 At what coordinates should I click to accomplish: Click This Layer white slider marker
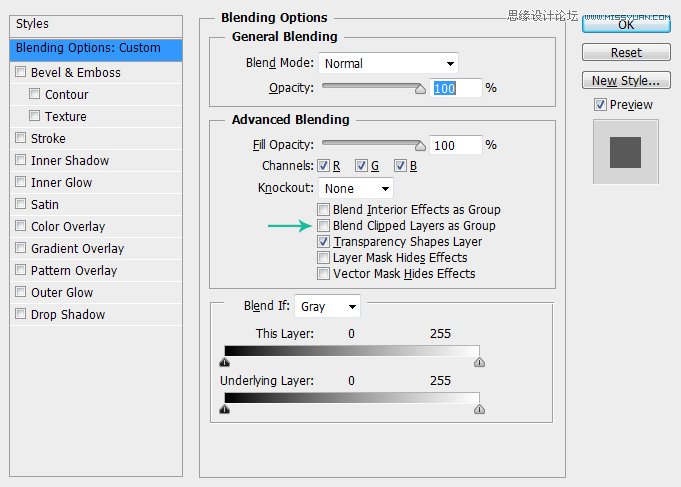(479, 362)
